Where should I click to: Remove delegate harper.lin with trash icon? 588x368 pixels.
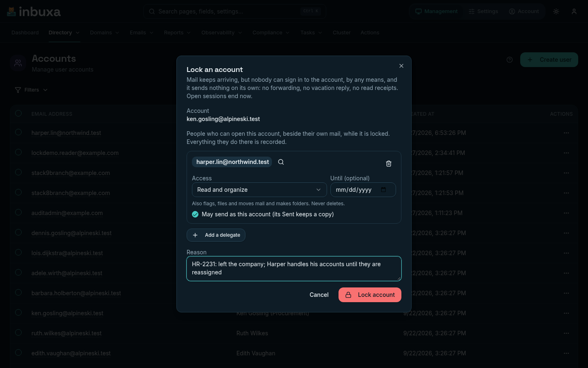point(389,164)
